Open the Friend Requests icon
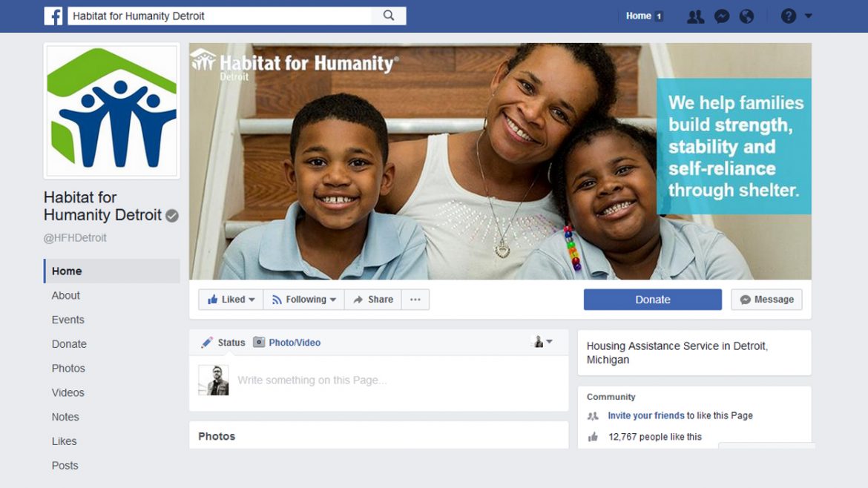This screenshot has width=868, height=488. click(695, 16)
